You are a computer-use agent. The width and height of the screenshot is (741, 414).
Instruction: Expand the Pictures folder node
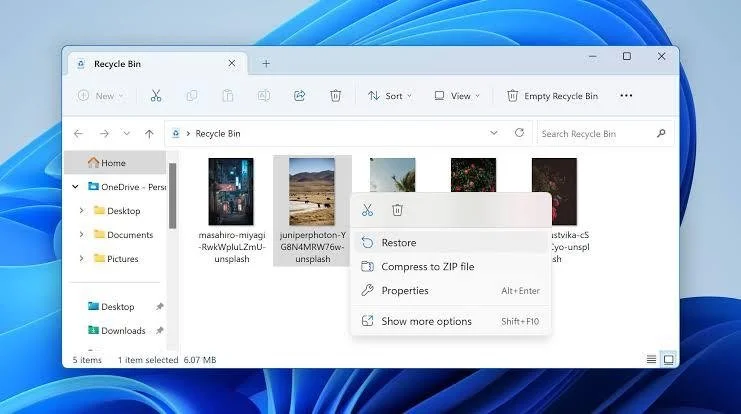(x=81, y=259)
